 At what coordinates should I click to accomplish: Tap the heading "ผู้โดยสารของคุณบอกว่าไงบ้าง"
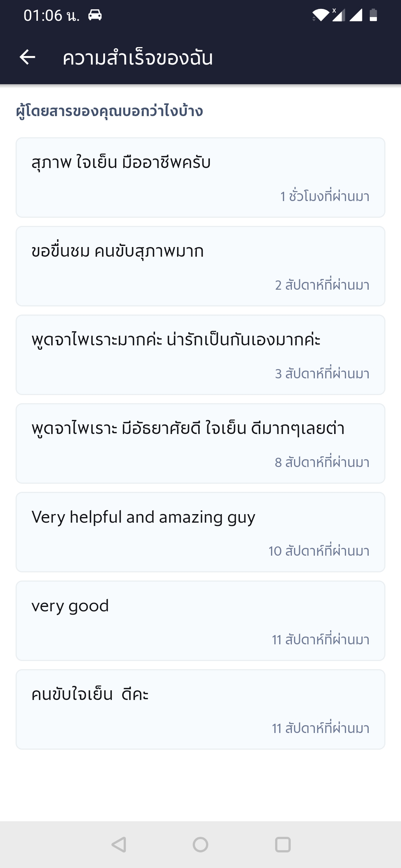click(110, 111)
